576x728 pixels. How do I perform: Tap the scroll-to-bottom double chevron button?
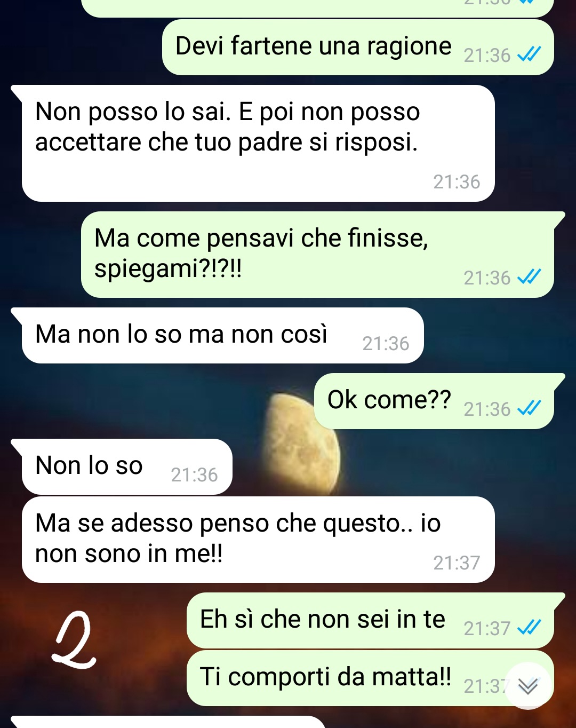528,686
